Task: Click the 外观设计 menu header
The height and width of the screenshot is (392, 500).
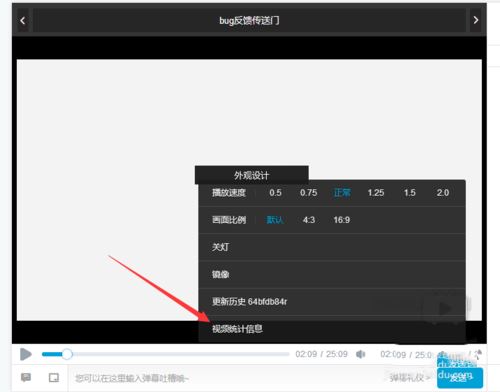Action: coord(252,175)
